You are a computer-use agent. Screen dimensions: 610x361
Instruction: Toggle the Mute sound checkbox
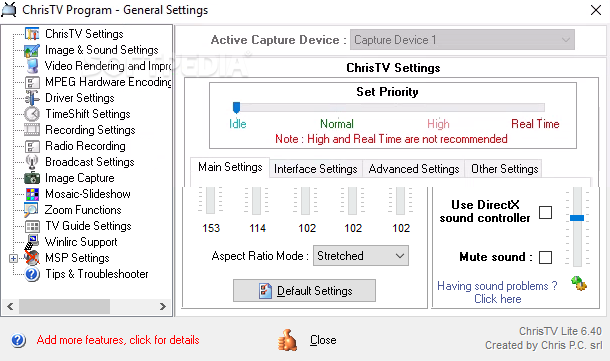point(545,257)
